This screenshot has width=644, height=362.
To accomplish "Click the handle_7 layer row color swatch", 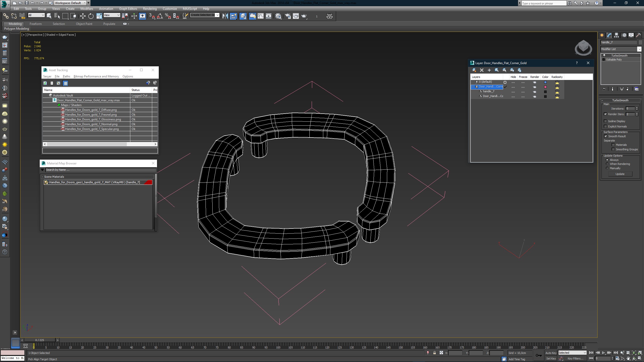I will point(545,92).
